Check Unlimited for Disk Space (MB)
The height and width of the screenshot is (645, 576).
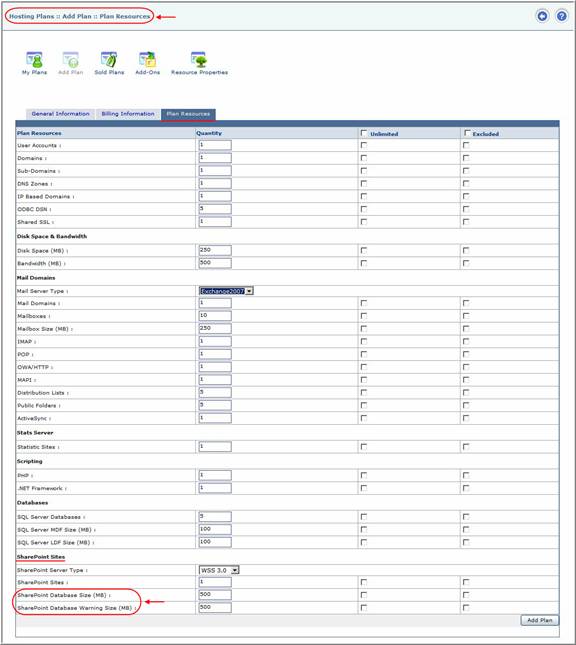pos(364,251)
